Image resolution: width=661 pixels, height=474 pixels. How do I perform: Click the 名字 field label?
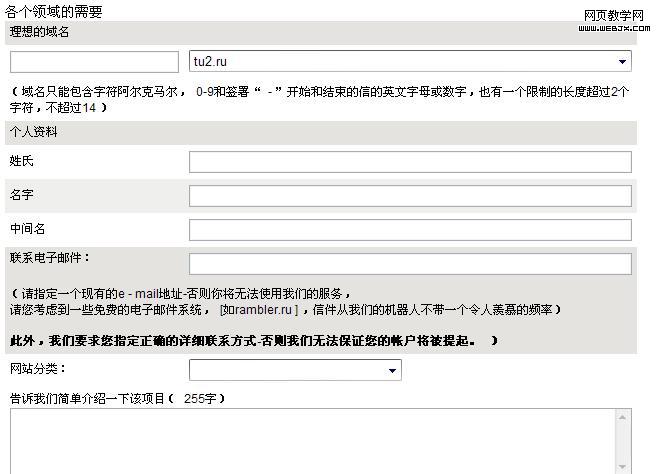click(x=22, y=195)
